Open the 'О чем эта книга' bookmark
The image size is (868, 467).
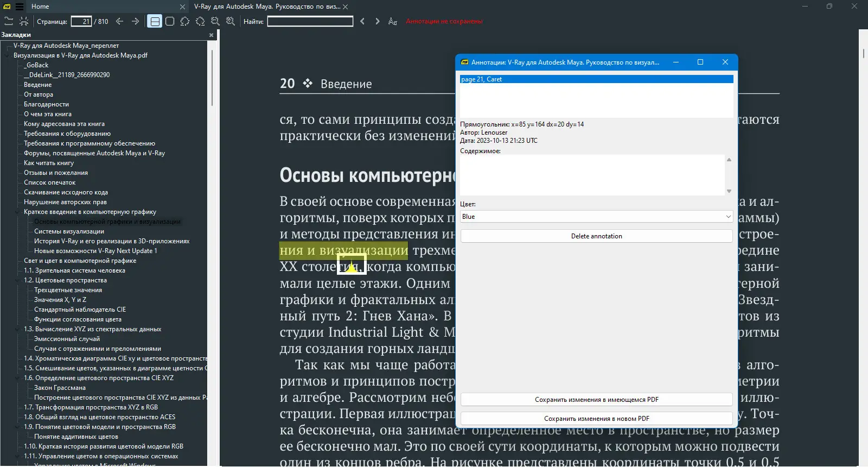pos(48,114)
